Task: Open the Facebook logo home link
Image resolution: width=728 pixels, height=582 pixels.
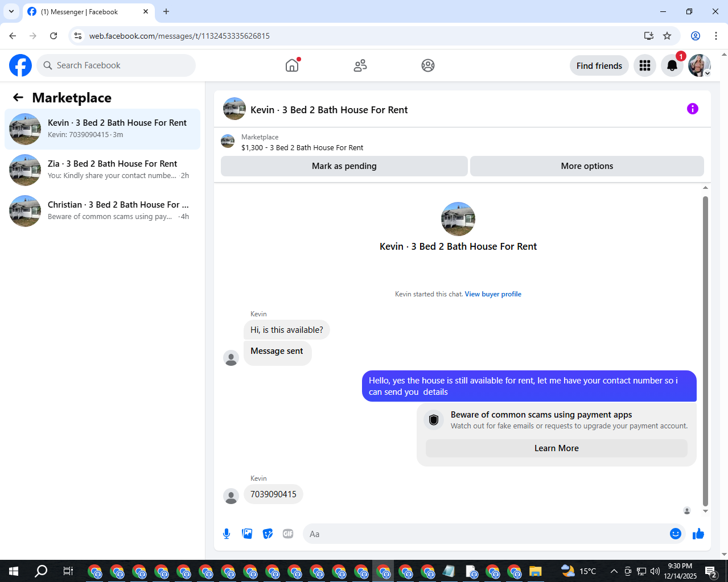Action: 20,65
